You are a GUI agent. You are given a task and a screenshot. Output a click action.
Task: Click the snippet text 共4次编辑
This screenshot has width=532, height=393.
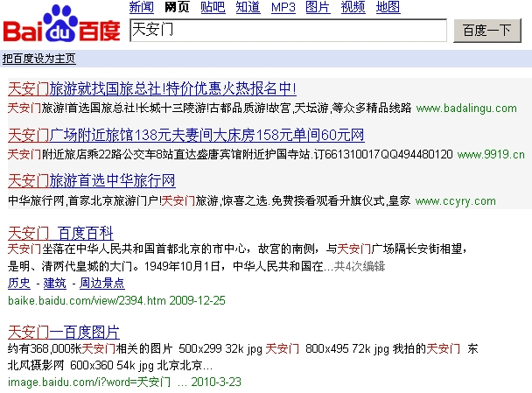coord(360,266)
